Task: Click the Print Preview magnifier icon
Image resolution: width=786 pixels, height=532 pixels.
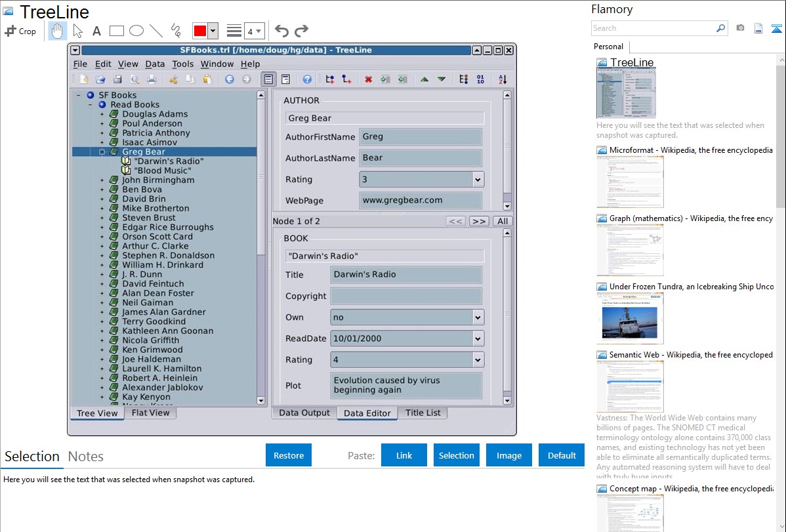Action: (134, 79)
